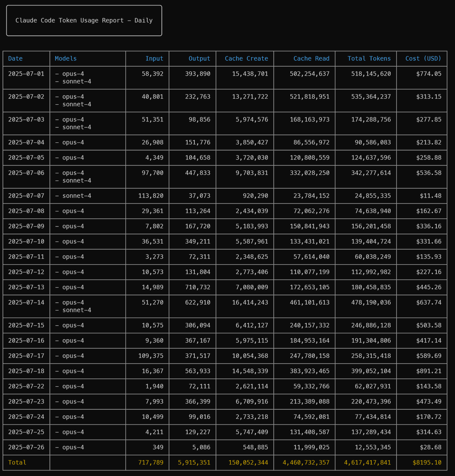Screen dimensions: 455x476
Task: Select the Date column header
Action: pos(15,59)
